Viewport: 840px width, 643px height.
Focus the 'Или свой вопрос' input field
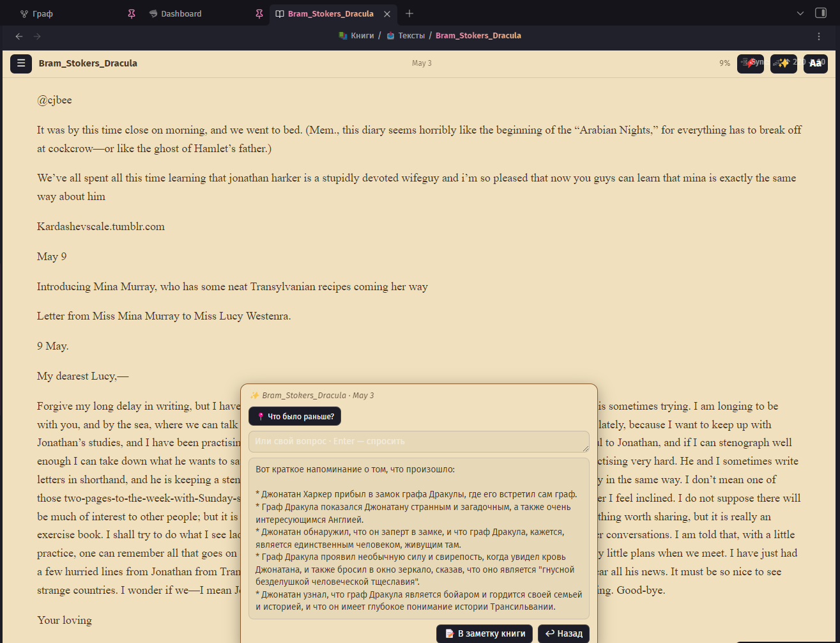point(419,442)
